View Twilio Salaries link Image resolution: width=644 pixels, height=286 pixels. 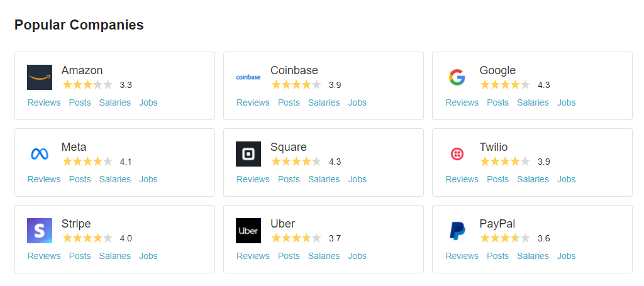[533, 179]
